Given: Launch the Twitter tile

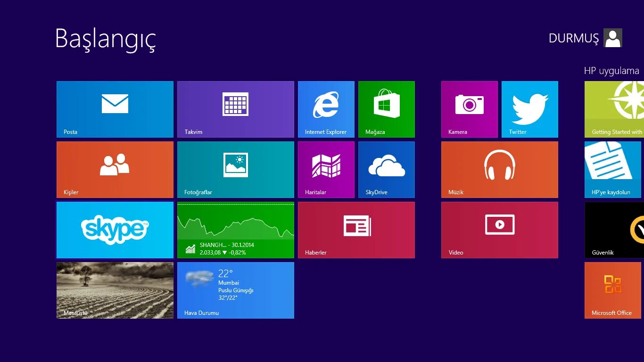Looking at the screenshot, I should pos(530,109).
